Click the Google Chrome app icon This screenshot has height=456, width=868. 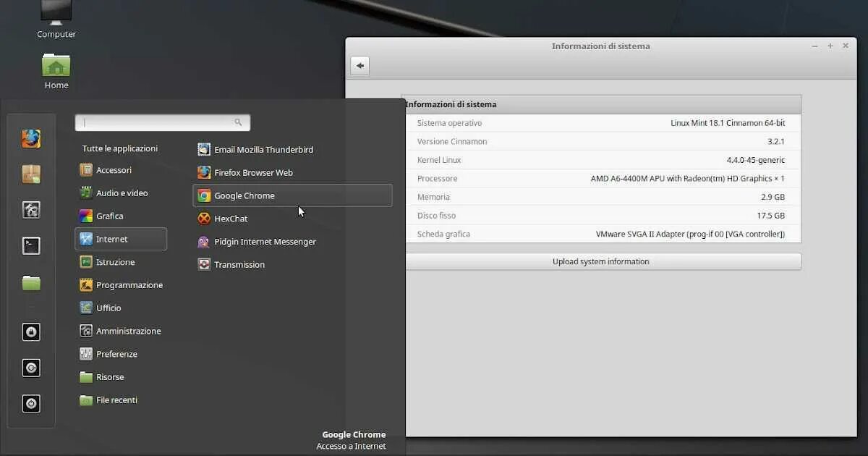(x=204, y=195)
